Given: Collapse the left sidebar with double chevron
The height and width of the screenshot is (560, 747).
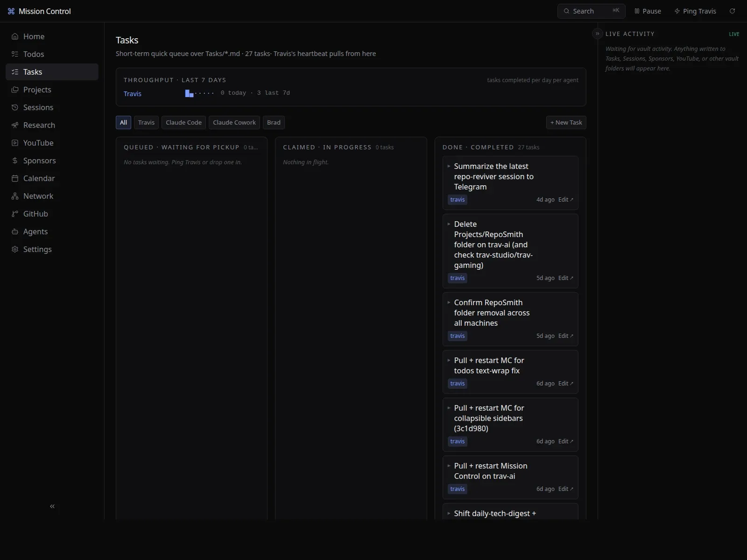Looking at the screenshot, I should 52,506.
